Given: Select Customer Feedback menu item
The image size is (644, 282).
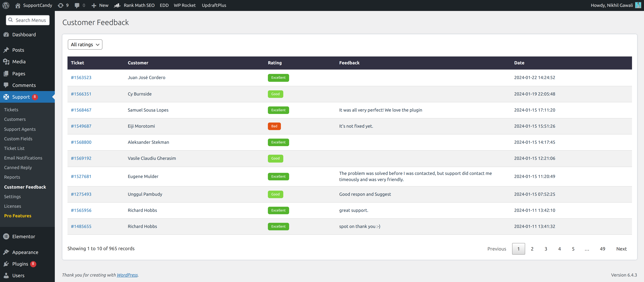Looking at the screenshot, I should tap(25, 187).
